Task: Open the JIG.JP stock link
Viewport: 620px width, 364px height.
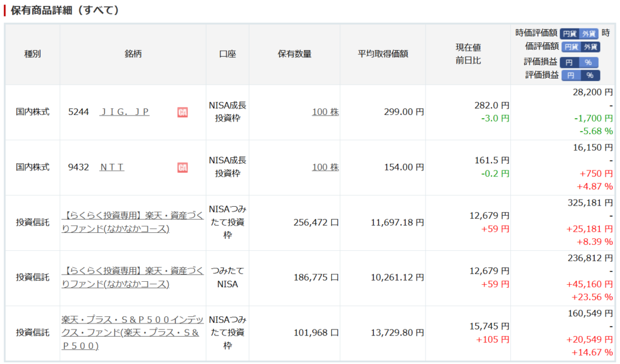Action: point(124,112)
